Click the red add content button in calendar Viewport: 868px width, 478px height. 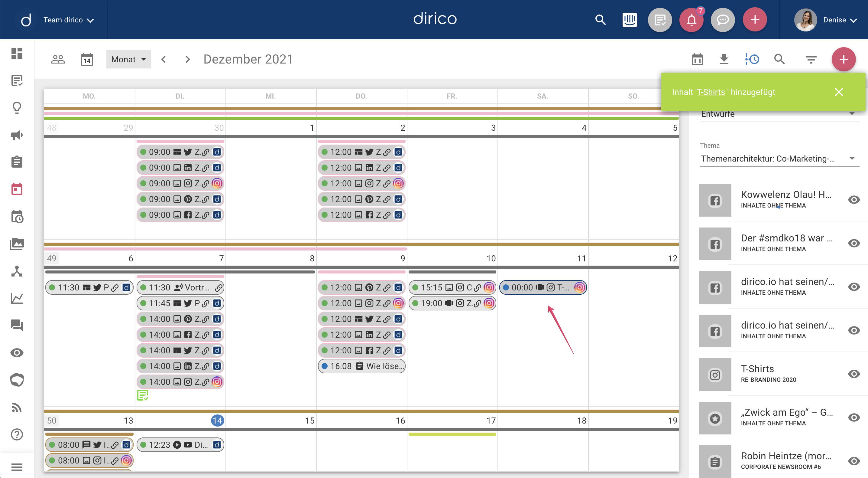(844, 59)
